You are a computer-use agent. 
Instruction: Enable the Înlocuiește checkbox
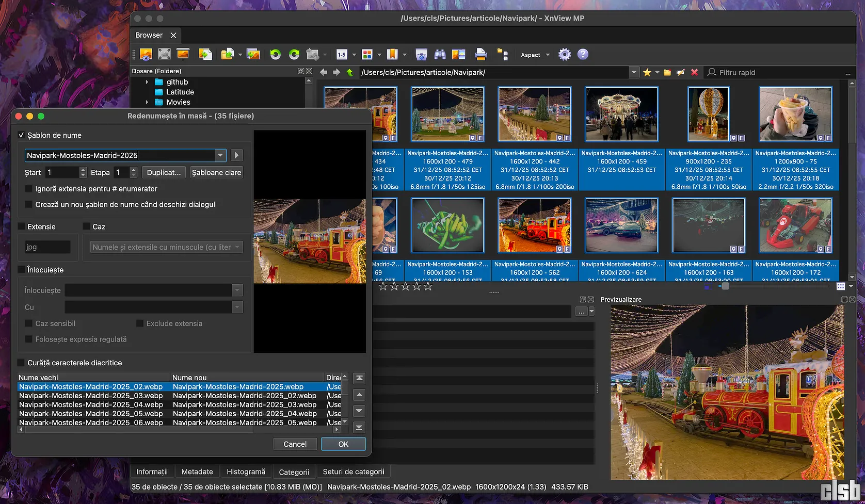point(21,270)
